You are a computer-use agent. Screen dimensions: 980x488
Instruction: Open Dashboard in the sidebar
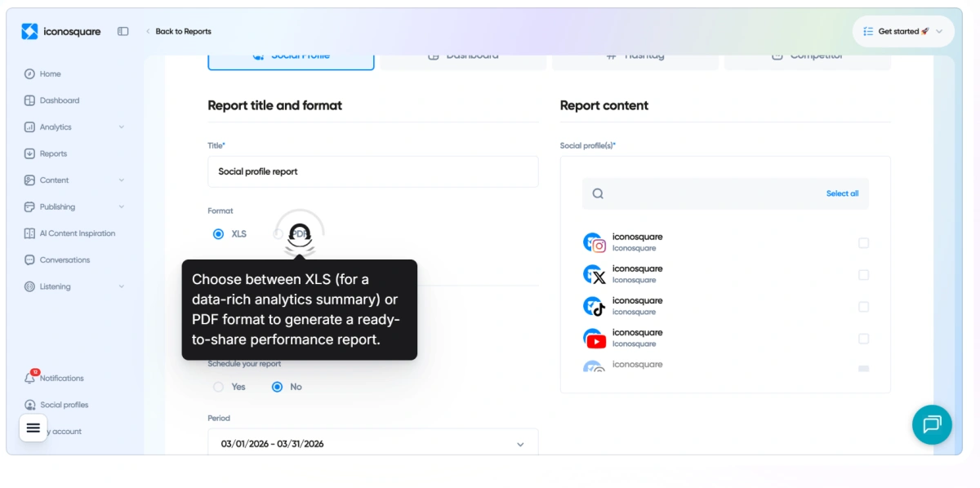click(60, 100)
